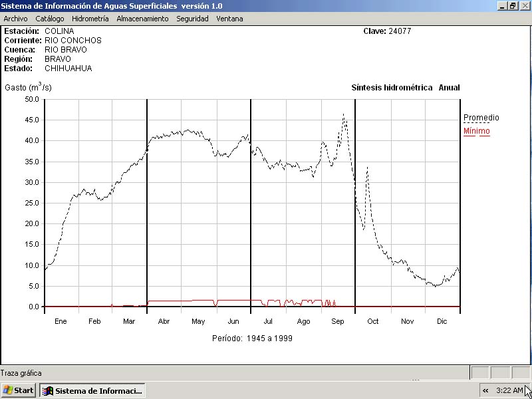The height and width of the screenshot is (399, 532).
Task: Click the Síntesis hidrométrica Anual title
Action: point(405,88)
